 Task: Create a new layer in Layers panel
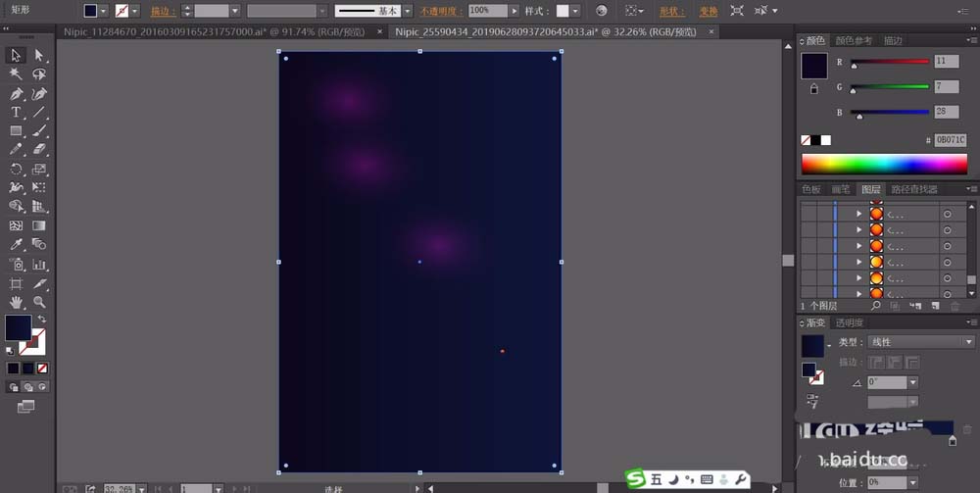pyautogui.click(x=935, y=306)
